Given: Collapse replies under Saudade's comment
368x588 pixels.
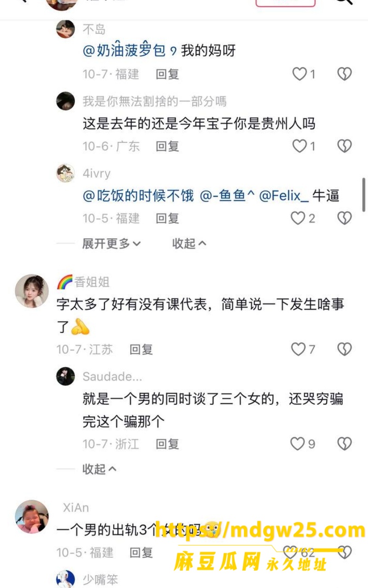Looking at the screenshot, I should tap(99, 469).
